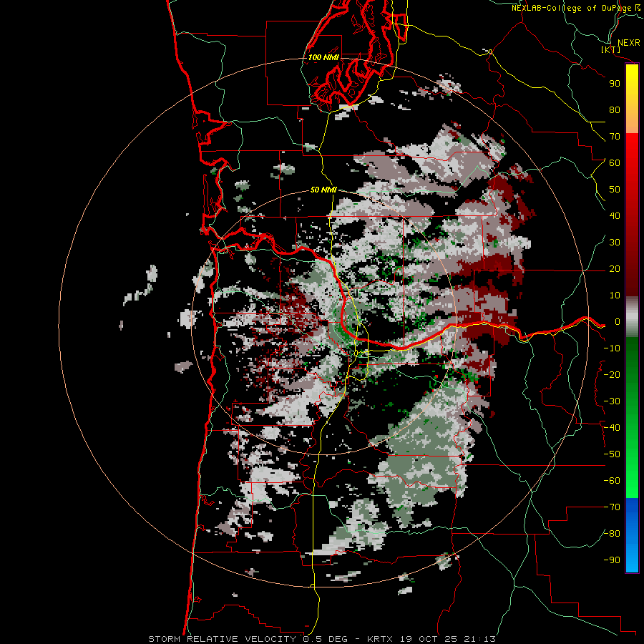
Task: Pick the gray zero-velocity band of color bar
Action: click(x=632, y=317)
